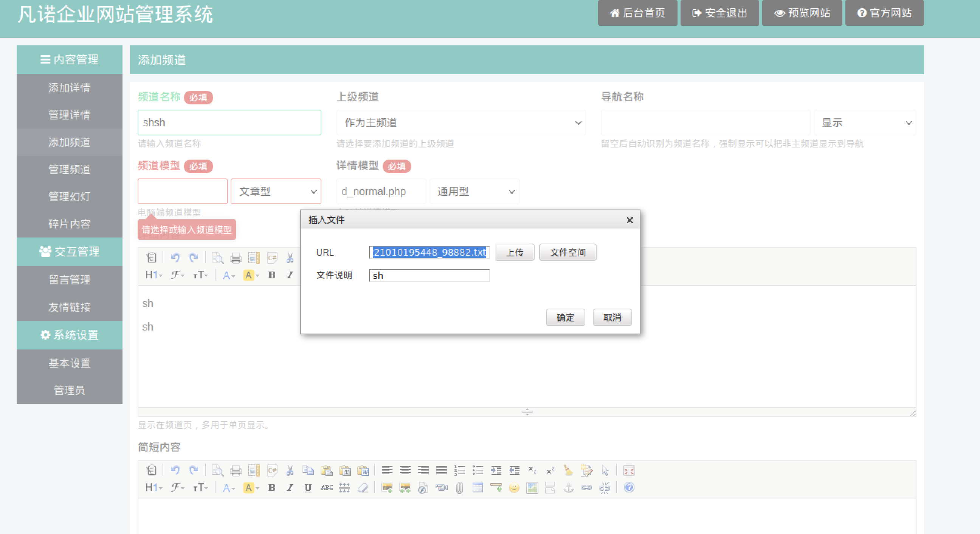The height and width of the screenshot is (534, 980).
Task: Open preview in 简短内容 editor toolbar
Action: tap(218, 470)
